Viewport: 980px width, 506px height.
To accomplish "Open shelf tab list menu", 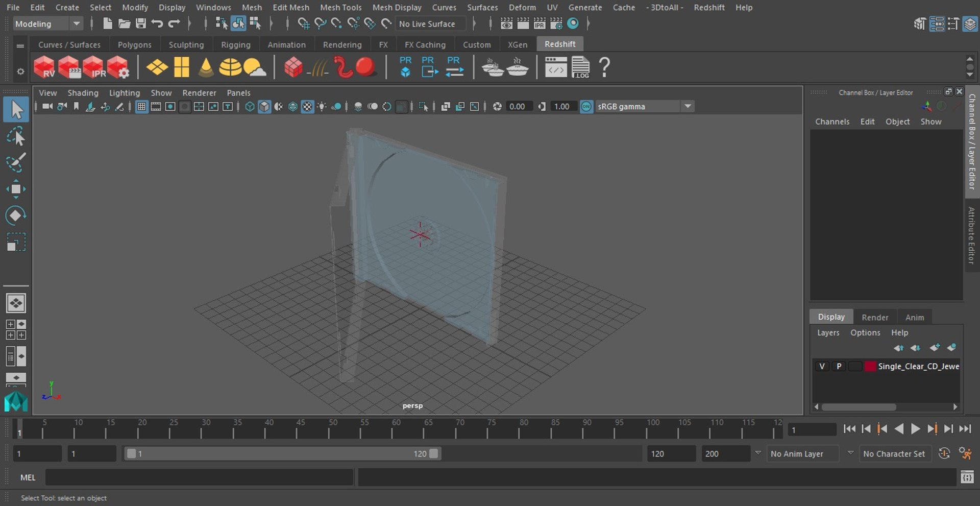I will pos(20,45).
